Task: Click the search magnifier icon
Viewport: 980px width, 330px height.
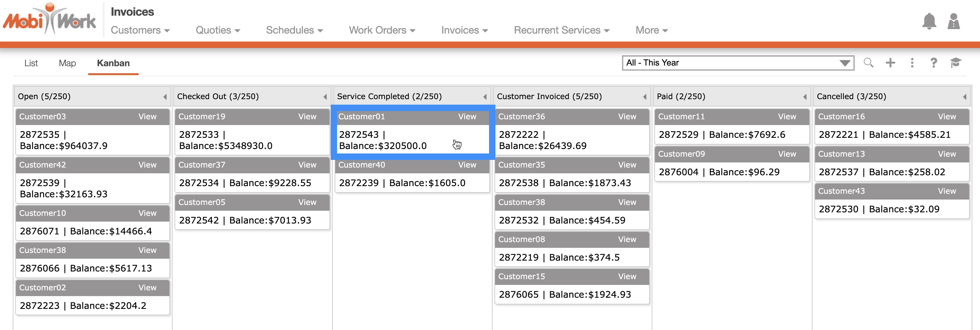Action: tap(868, 63)
